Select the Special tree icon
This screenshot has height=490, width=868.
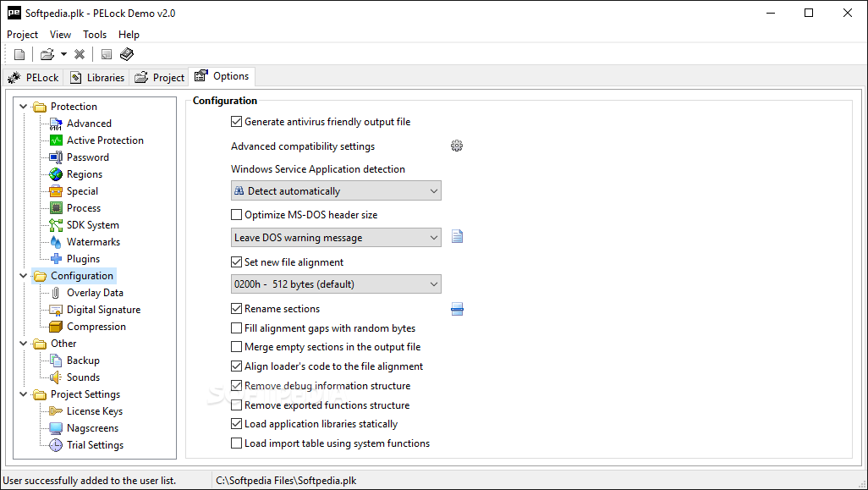pyautogui.click(x=56, y=191)
